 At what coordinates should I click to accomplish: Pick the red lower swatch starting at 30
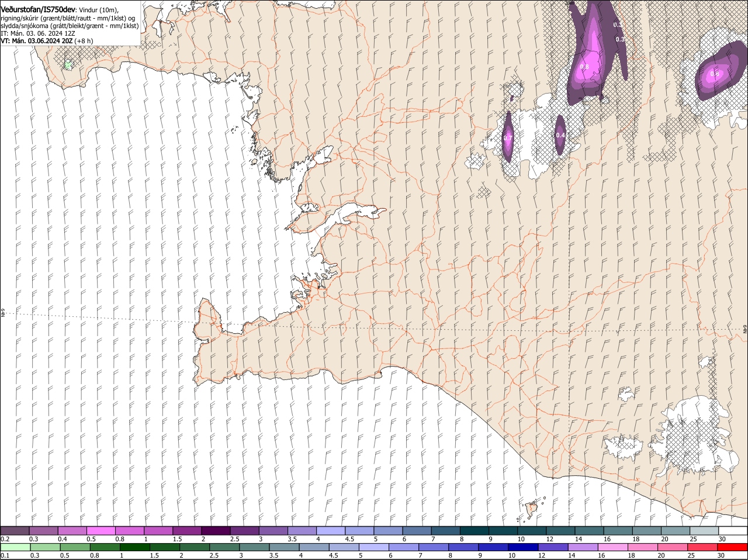coord(733,547)
